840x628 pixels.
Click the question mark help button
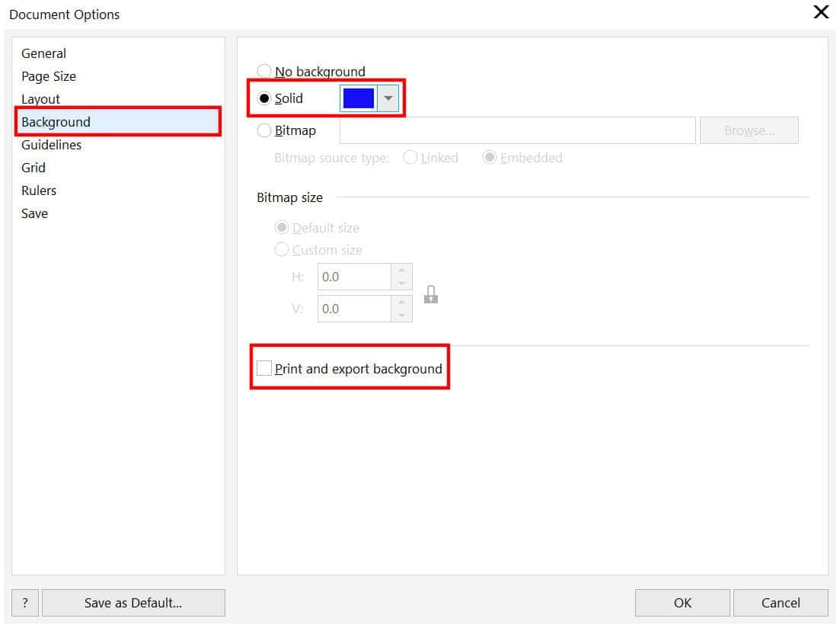tap(25, 603)
